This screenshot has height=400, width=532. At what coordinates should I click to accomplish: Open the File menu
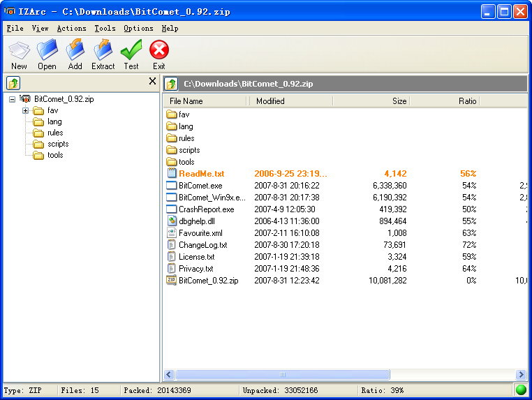15,28
